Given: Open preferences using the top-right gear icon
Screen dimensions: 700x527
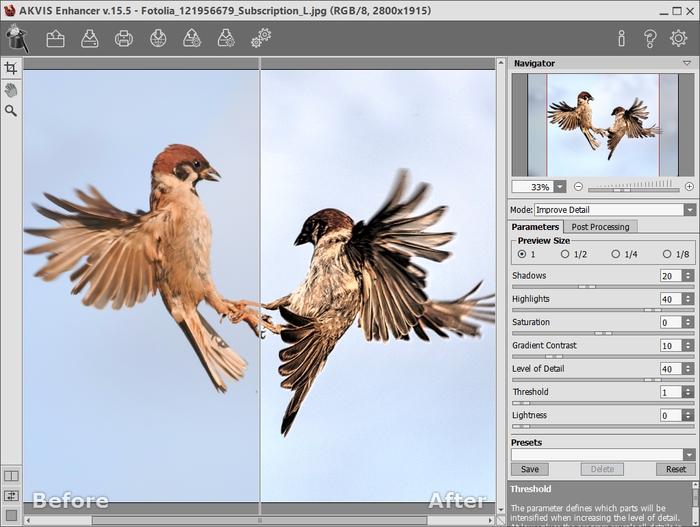Looking at the screenshot, I should (679, 39).
